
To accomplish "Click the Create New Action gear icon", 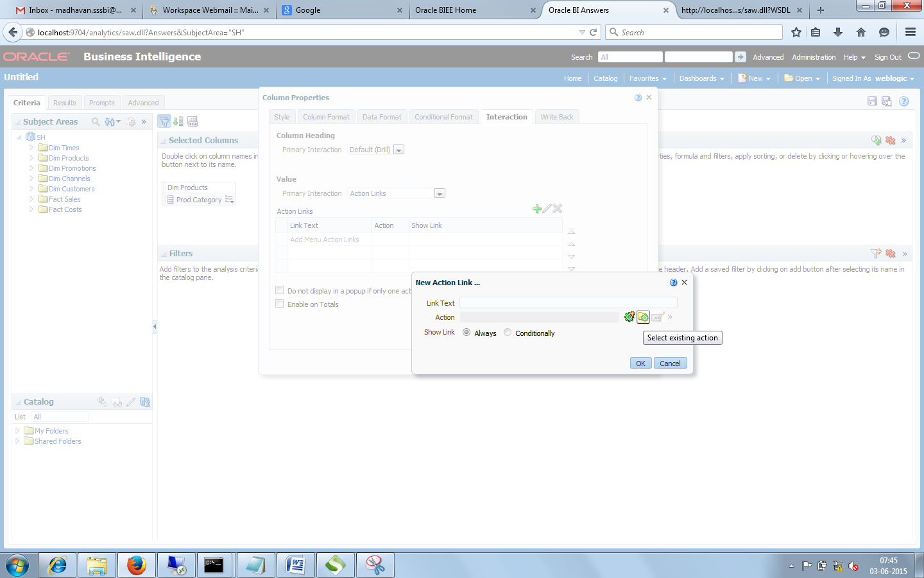I will point(629,317).
